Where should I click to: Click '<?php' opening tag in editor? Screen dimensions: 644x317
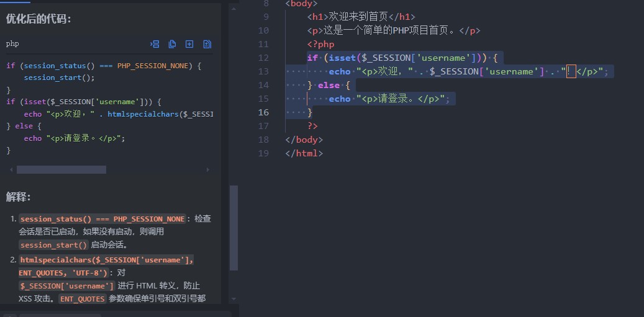click(321, 44)
